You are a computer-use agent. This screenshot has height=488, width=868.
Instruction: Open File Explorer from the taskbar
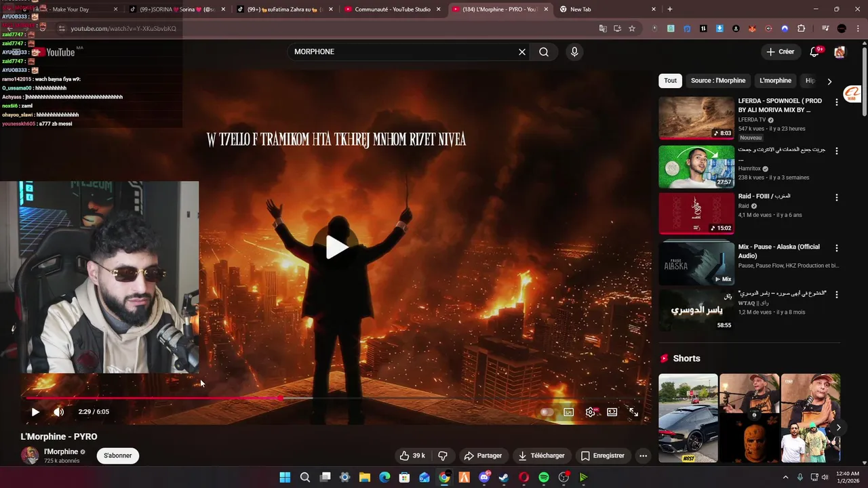point(364,477)
